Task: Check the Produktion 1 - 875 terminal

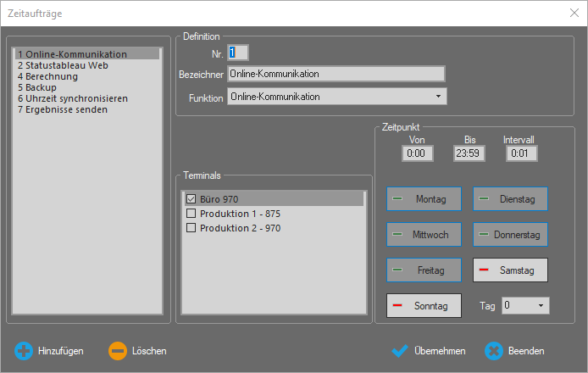Action: [x=191, y=214]
